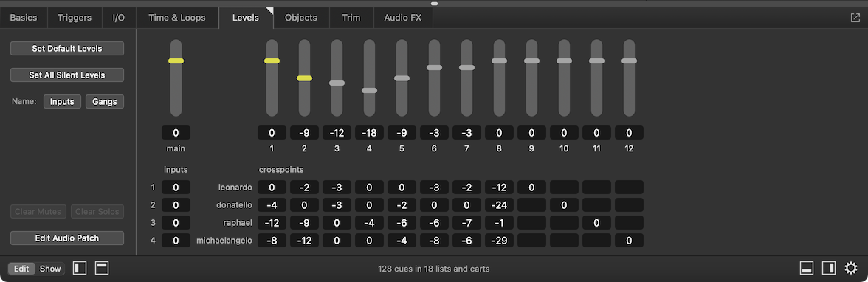
Task: Click the Clear Solos button
Action: pos(97,212)
